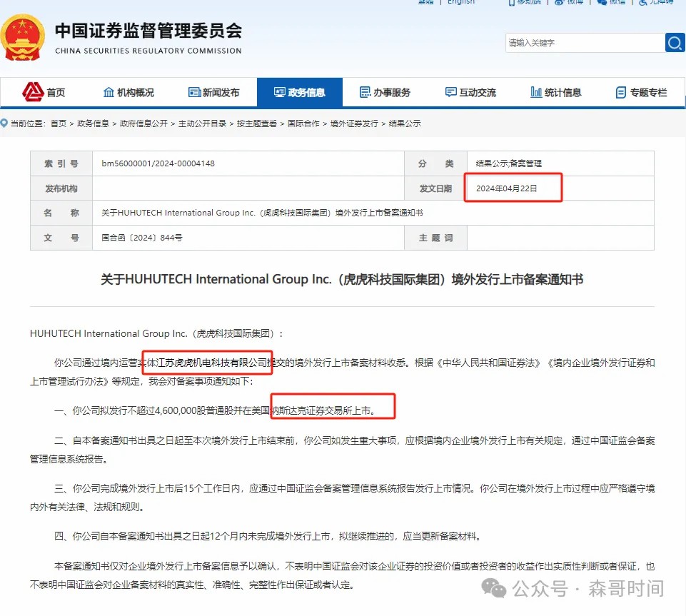Open the 政府信息公开 breadcrumb link

click(x=143, y=123)
